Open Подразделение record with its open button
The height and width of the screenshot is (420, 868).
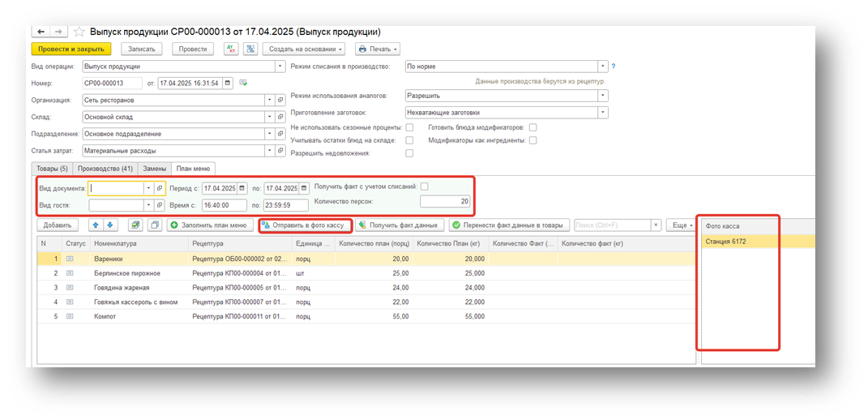click(280, 134)
